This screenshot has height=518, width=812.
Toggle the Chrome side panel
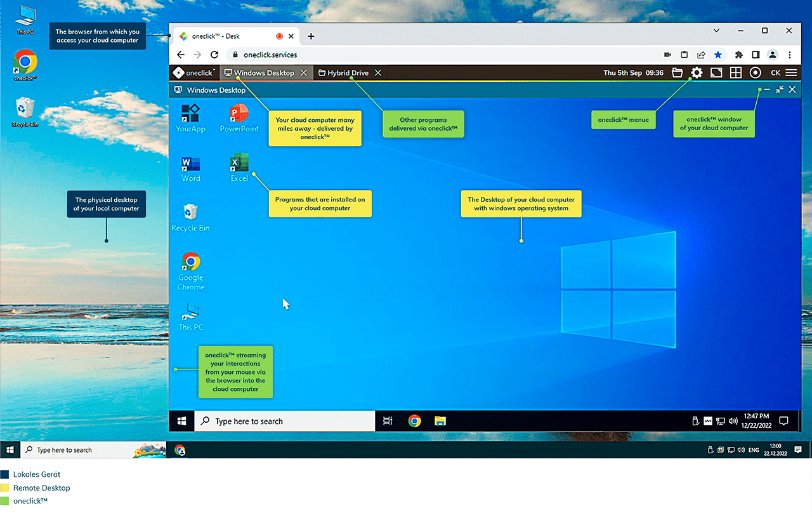point(756,55)
